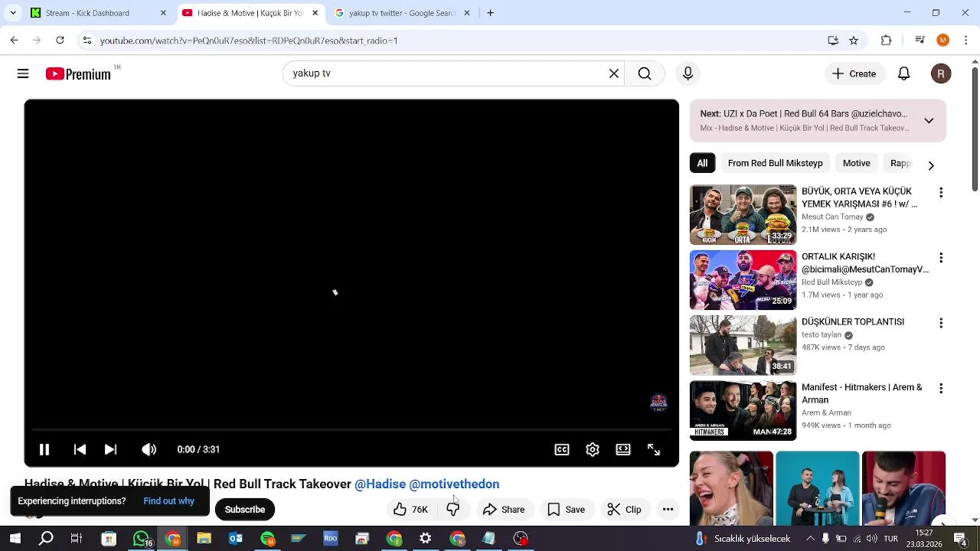
Task: Switch to 'yakup tv twitter - Google Search' tab
Action: pyautogui.click(x=402, y=13)
